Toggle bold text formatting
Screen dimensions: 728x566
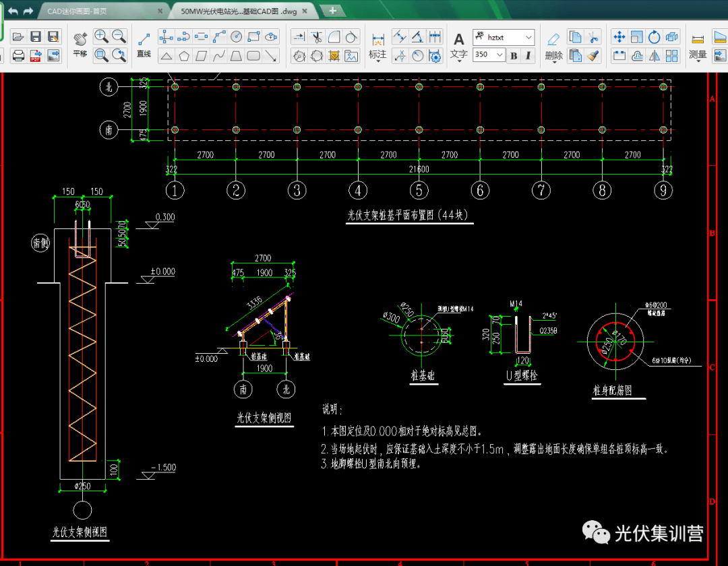514,55
